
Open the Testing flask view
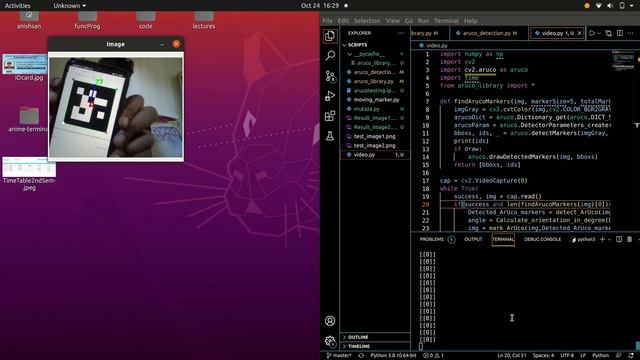coord(330,136)
